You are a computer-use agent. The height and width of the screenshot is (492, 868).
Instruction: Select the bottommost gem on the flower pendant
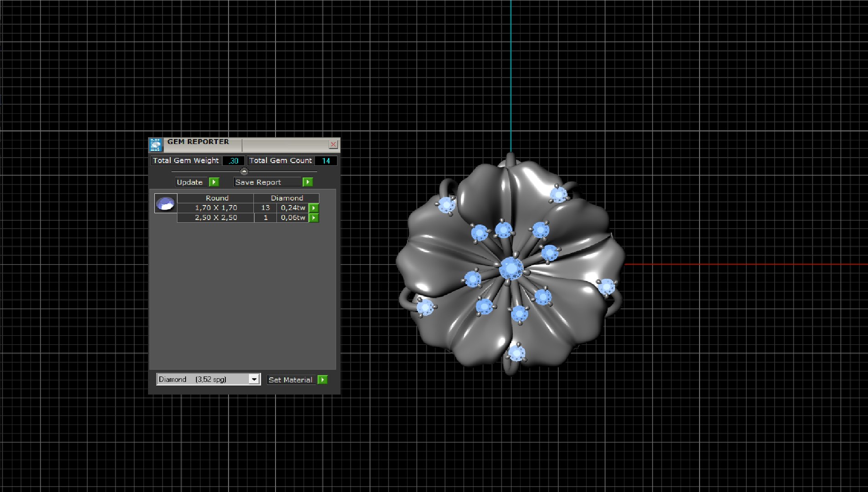tap(516, 353)
